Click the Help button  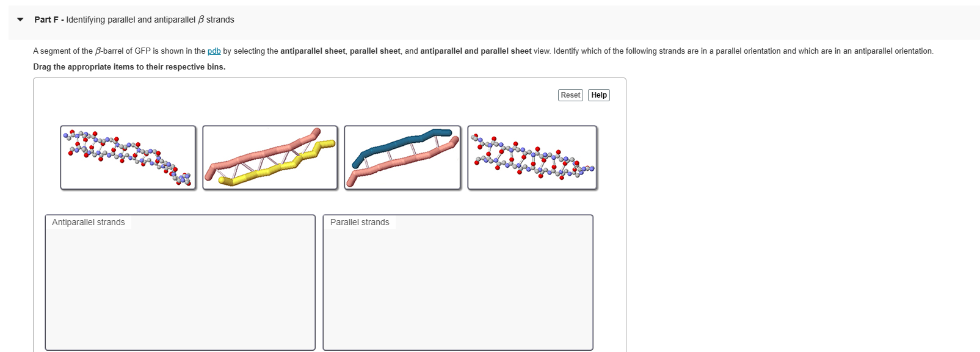[x=598, y=95]
